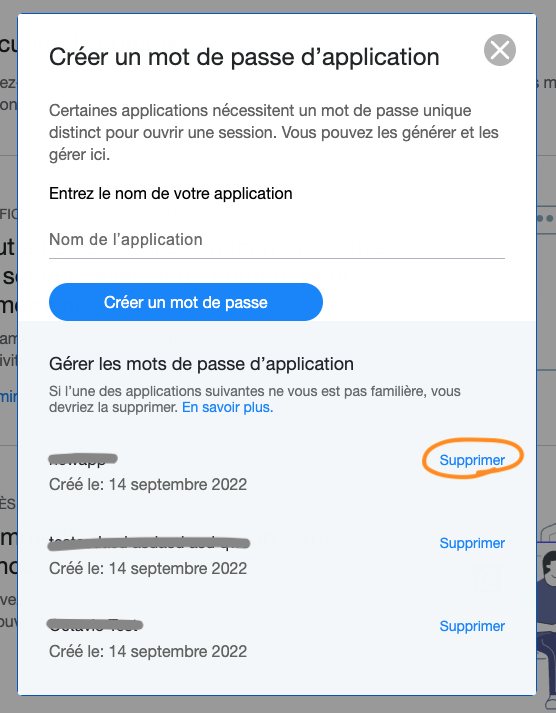Image resolution: width=556 pixels, height=713 pixels.
Task: Click the 'Gérer les mots de passe d'application' heading
Action: [x=201, y=364]
